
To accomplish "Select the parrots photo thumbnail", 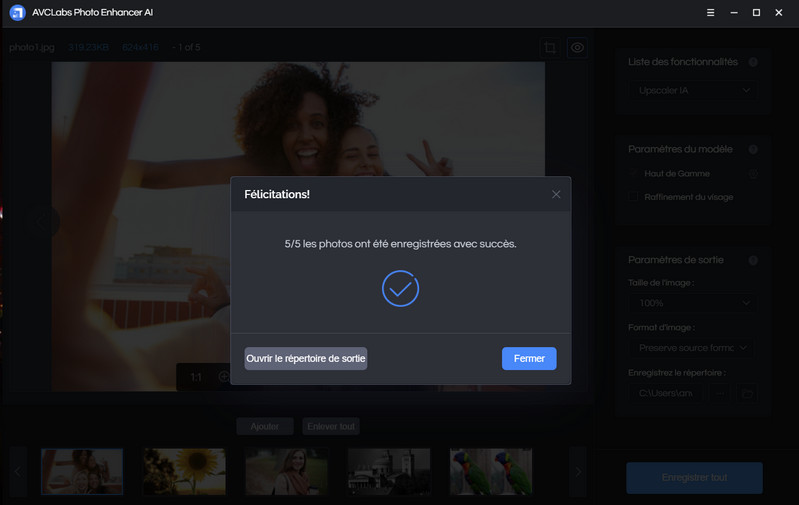I will pos(490,471).
